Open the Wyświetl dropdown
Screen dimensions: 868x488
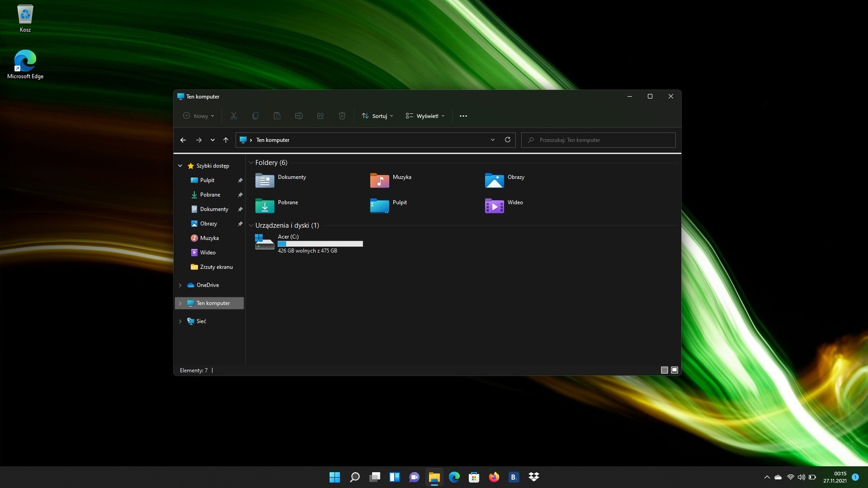click(425, 115)
